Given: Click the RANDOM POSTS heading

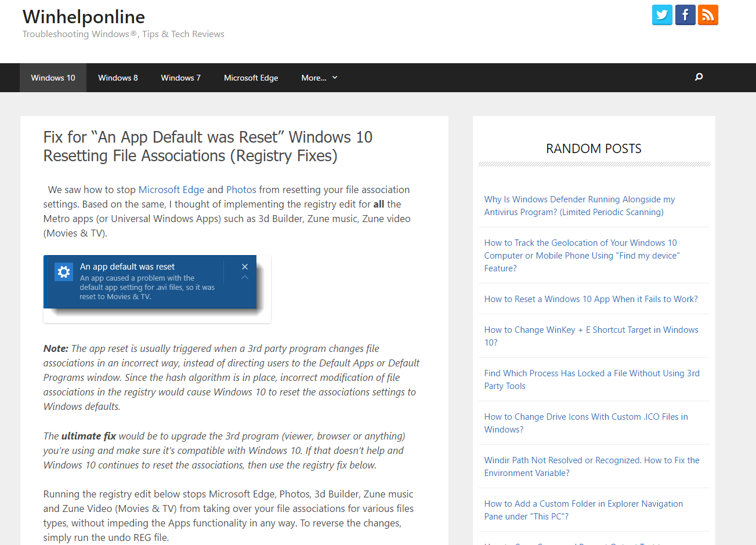Looking at the screenshot, I should [594, 148].
